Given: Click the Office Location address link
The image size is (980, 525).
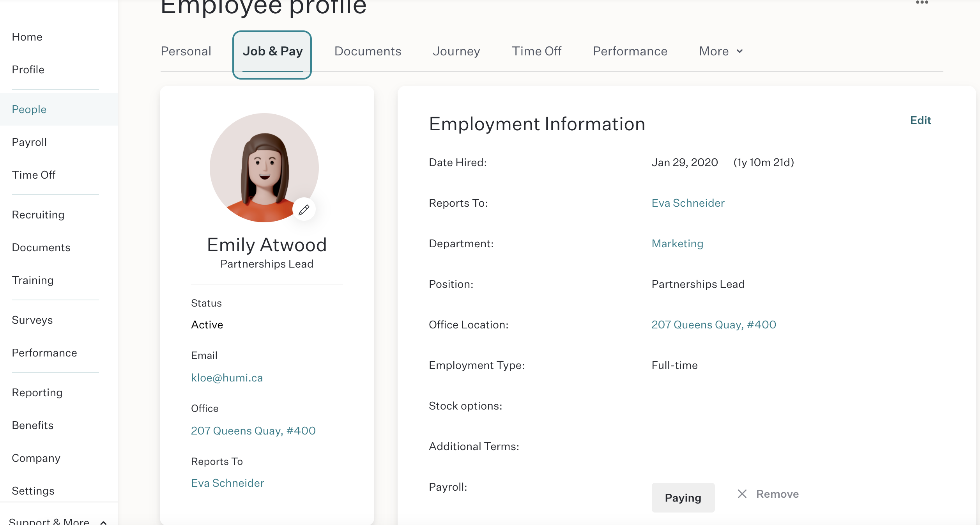Looking at the screenshot, I should click(x=714, y=325).
